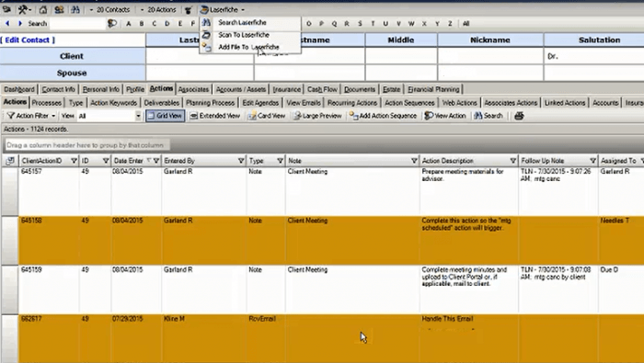Click the grid column chooser icon
This screenshot has width=644, height=363.
coord(10,161)
